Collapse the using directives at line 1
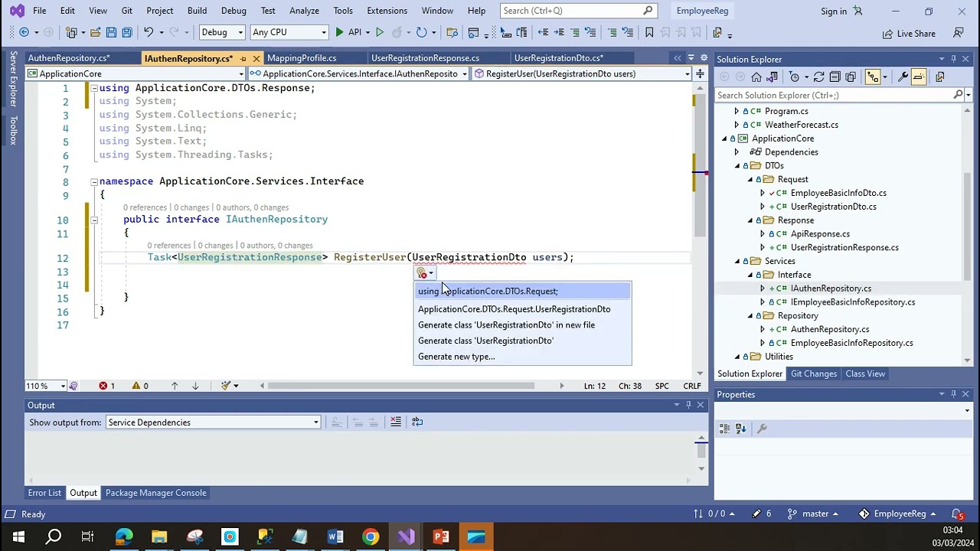 93,88
